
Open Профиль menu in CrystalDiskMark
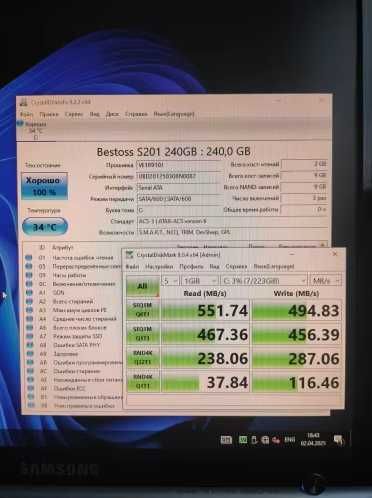(191, 267)
